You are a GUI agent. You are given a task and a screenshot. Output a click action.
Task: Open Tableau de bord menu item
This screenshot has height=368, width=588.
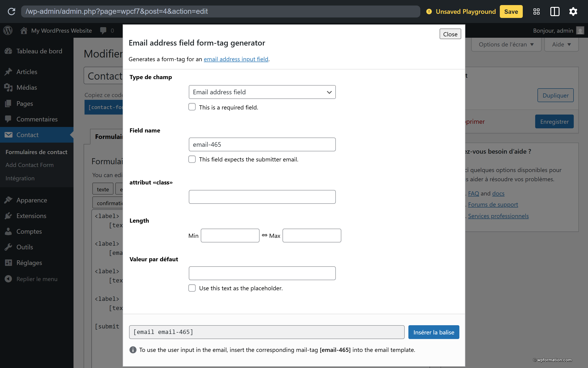point(37,51)
